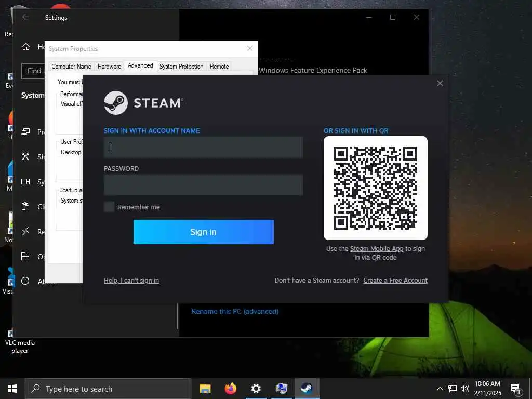This screenshot has height=399, width=532.
Task: Enable the Remember me checkbox
Action: pos(109,207)
